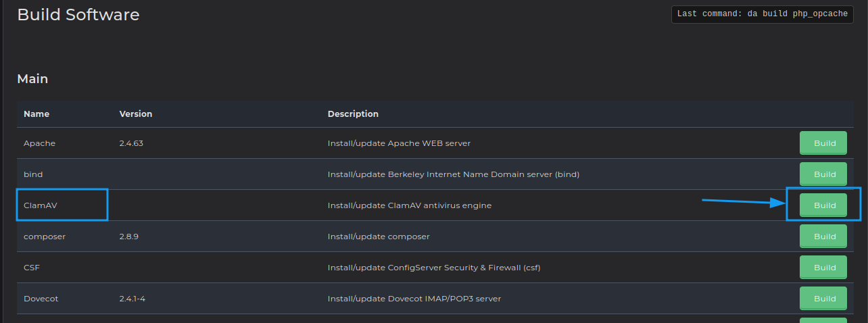
Task: Click the Name column header
Action: (37, 114)
